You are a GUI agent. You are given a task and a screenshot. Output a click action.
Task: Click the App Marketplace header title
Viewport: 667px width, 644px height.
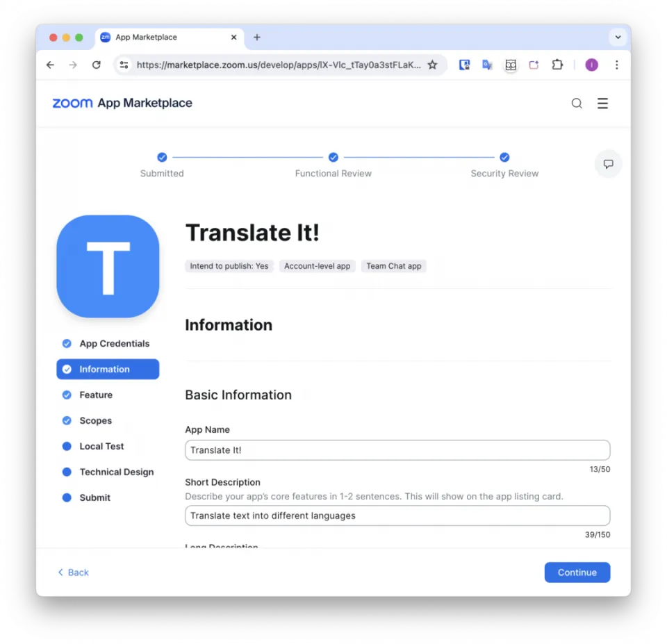tap(145, 103)
